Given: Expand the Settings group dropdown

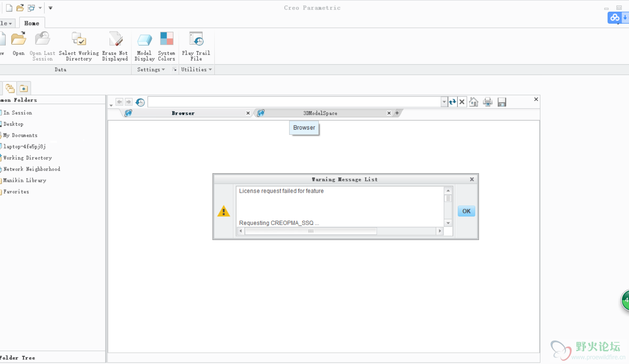Looking at the screenshot, I should [151, 69].
